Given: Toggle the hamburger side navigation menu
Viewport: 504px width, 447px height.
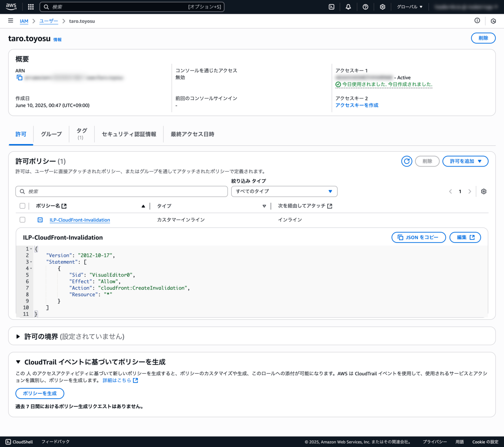Looking at the screenshot, I should [11, 20].
